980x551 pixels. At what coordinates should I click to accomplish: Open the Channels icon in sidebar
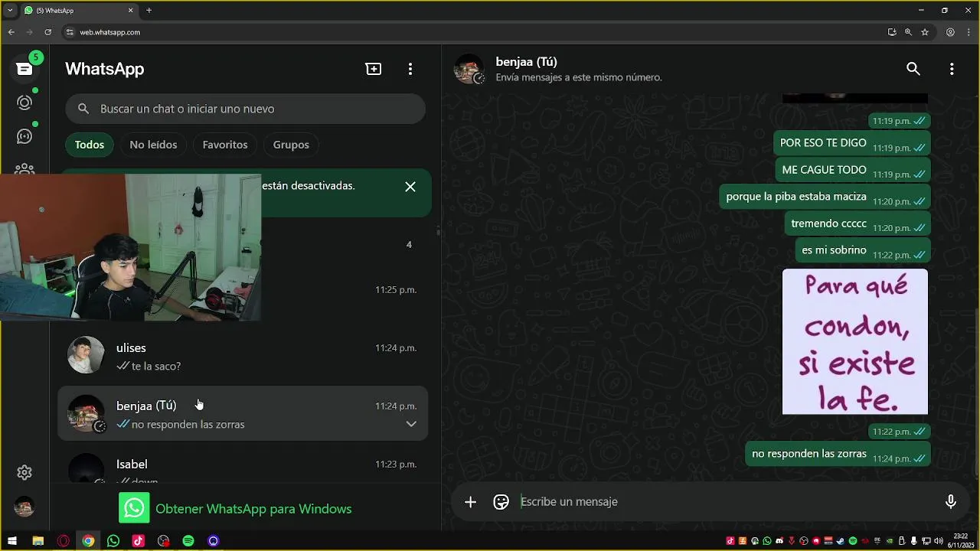tap(24, 136)
